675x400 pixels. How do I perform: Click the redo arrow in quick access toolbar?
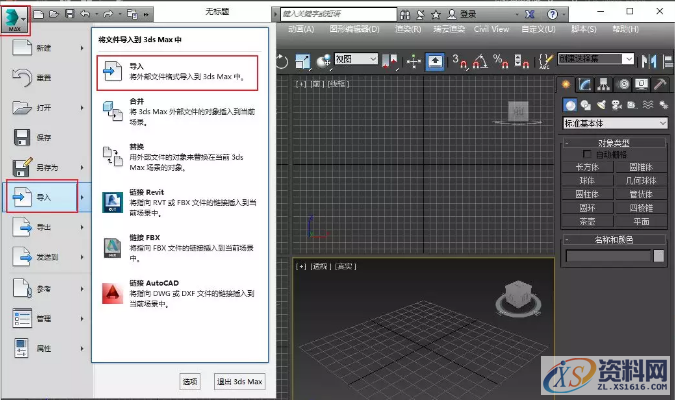pos(108,14)
